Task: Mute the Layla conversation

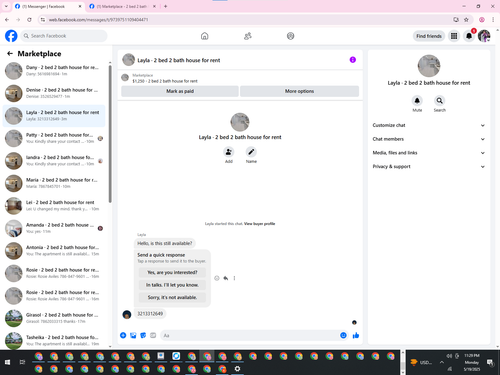Action: coord(417,100)
